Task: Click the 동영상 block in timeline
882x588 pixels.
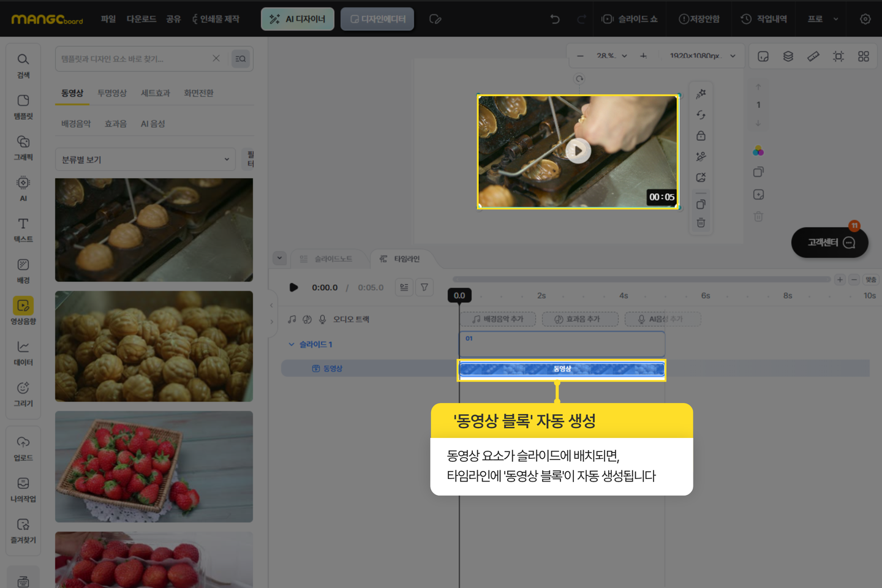Action: pyautogui.click(x=562, y=369)
